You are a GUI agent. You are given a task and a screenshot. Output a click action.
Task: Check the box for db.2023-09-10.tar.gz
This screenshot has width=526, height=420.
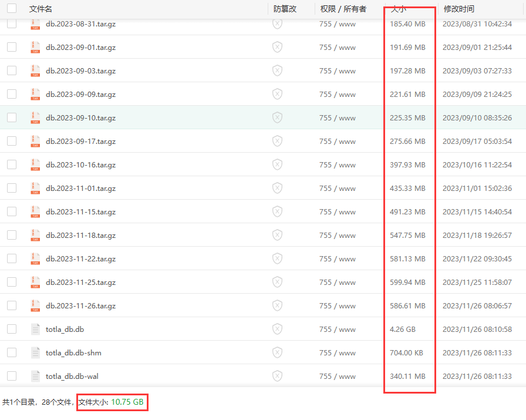click(12, 117)
